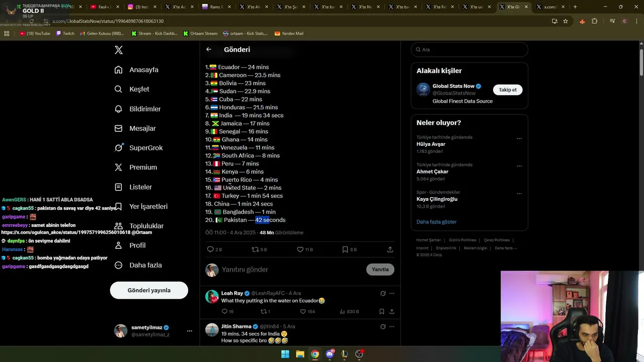This screenshot has height=362, width=644.
Task: Share the main post
Action: 390,249
